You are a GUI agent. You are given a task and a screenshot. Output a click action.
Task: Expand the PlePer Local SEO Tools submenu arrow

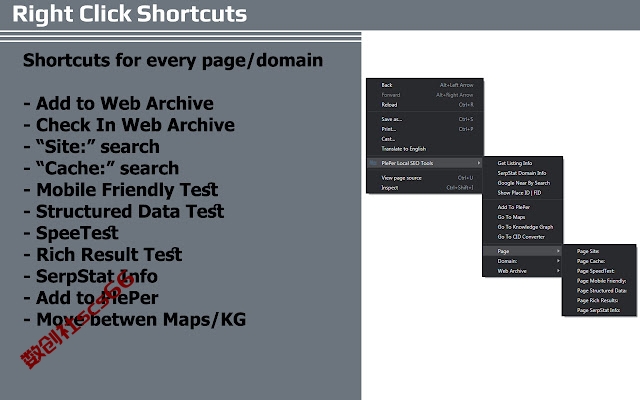[479, 163]
